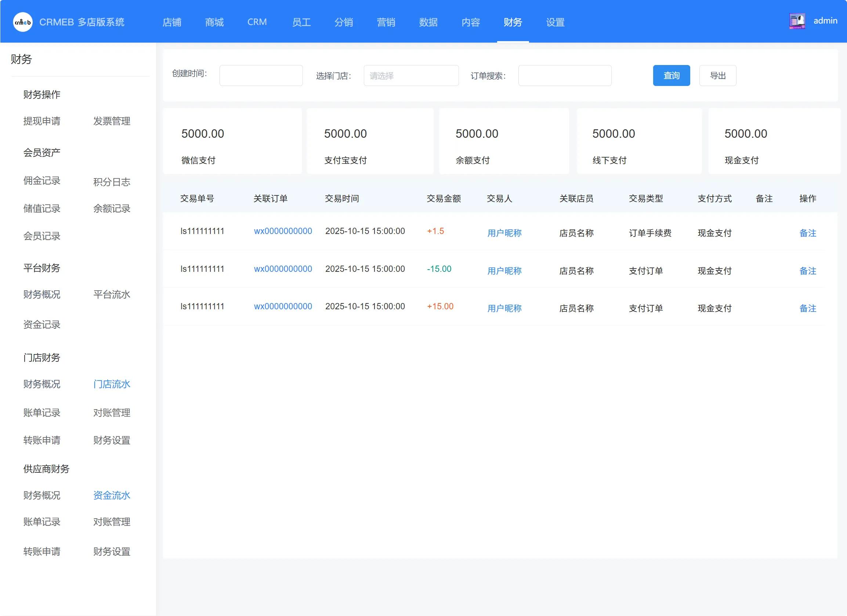Click 备注 link in first row
The height and width of the screenshot is (616, 847).
(807, 233)
